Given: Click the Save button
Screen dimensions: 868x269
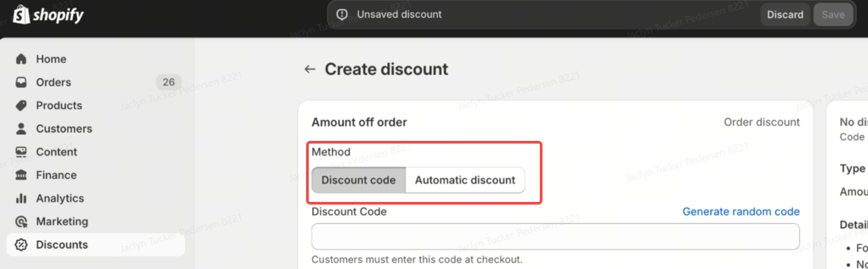Looking at the screenshot, I should coord(833,15).
